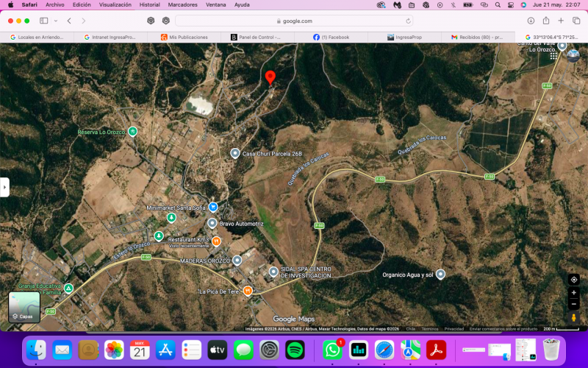Open the Apple menu
The width and height of the screenshot is (588, 368).
(10, 5)
